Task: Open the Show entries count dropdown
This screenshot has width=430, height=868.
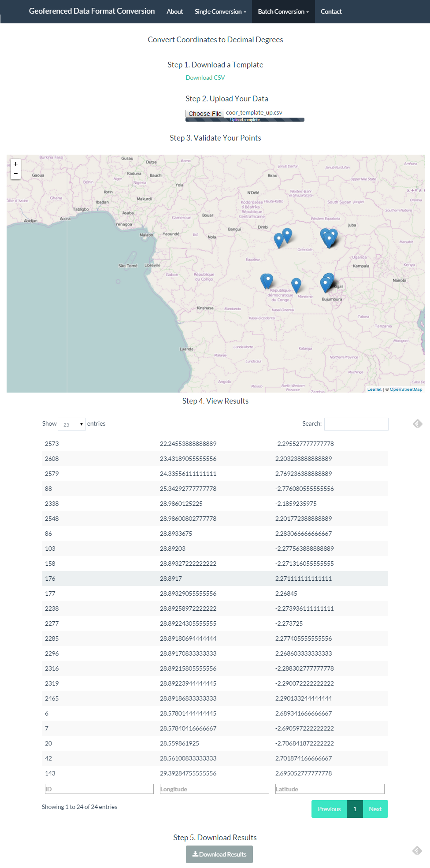Action: [72, 424]
